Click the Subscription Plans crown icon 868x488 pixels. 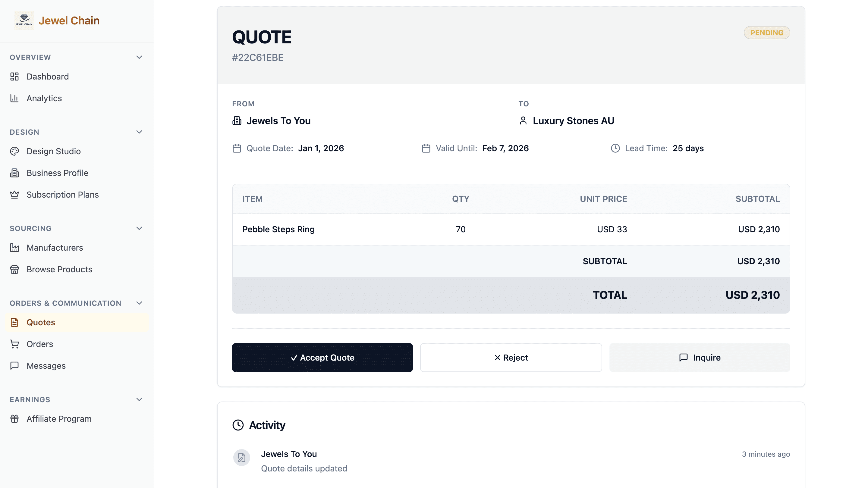[x=14, y=195]
